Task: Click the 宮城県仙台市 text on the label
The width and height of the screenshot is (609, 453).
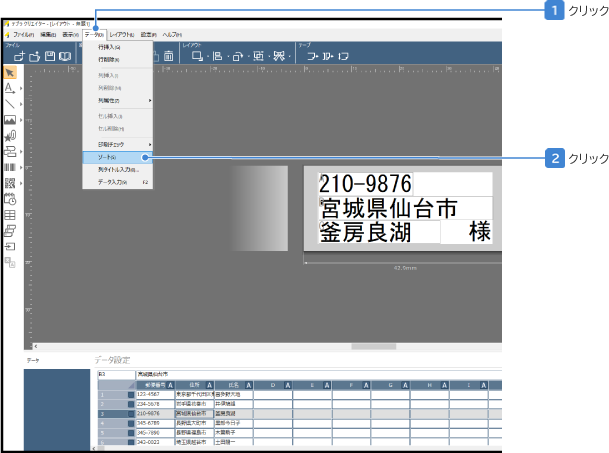Action: pos(388,208)
